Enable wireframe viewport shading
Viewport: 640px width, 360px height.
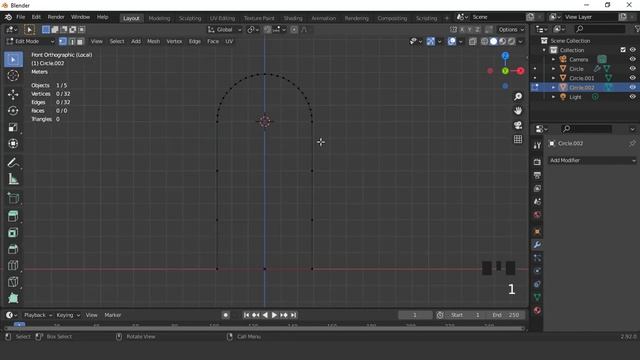484,41
